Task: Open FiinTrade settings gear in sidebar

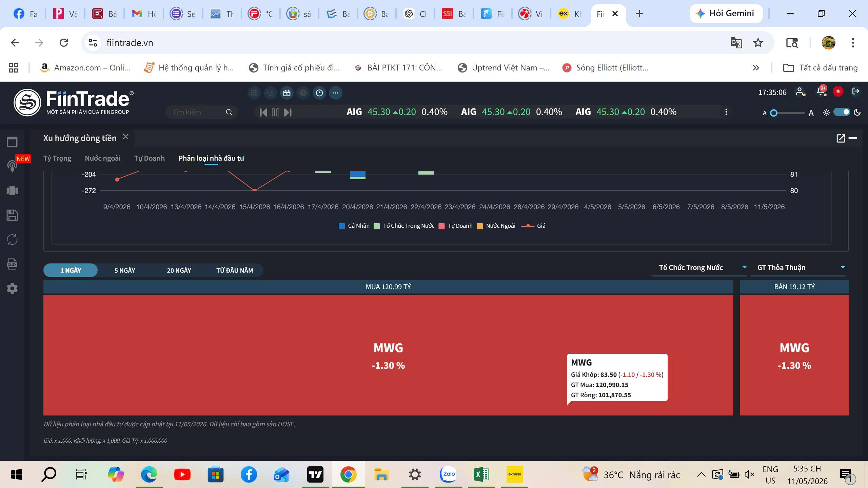Action: pos(12,288)
